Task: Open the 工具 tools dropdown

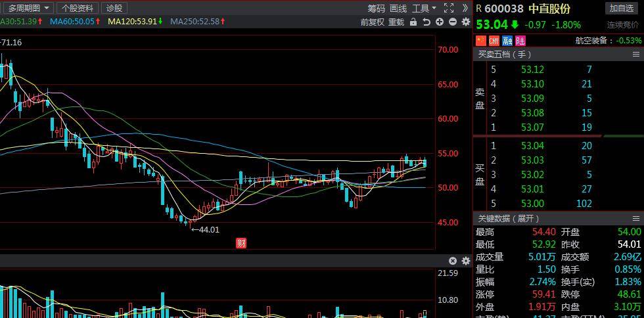Action: pos(424,8)
